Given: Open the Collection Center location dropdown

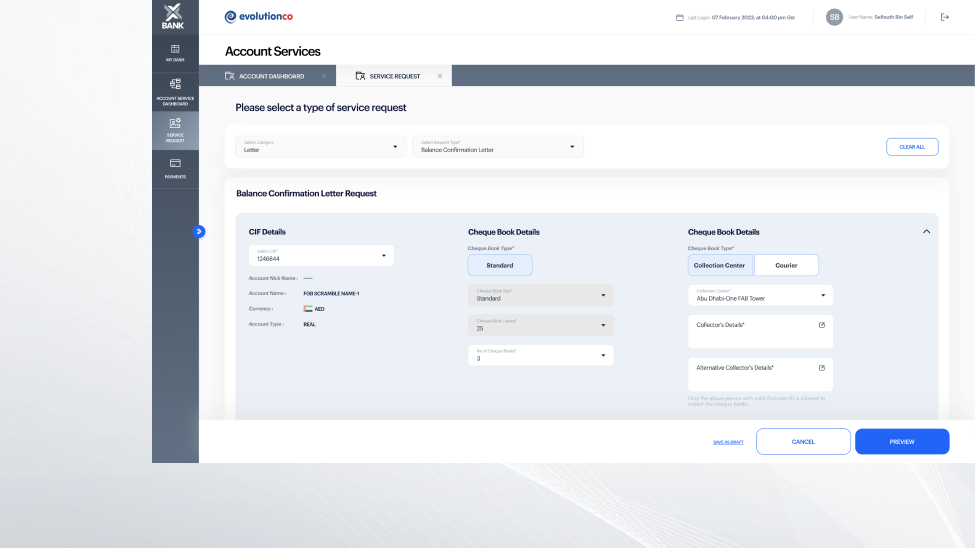Looking at the screenshot, I should pyautogui.click(x=760, y=296).
